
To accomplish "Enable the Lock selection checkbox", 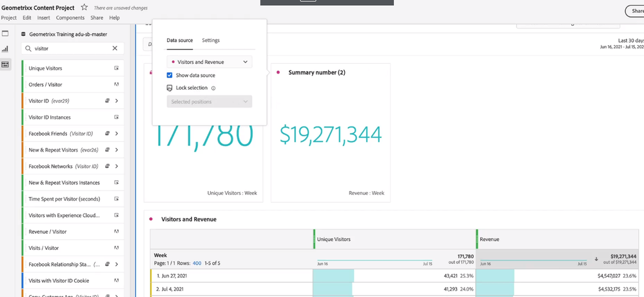I will 170,88.
